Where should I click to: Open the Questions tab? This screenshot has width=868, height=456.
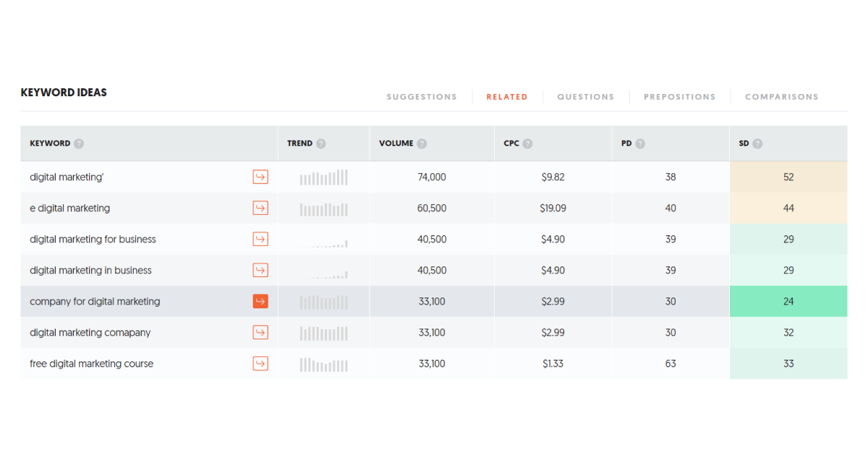point(585,97)
